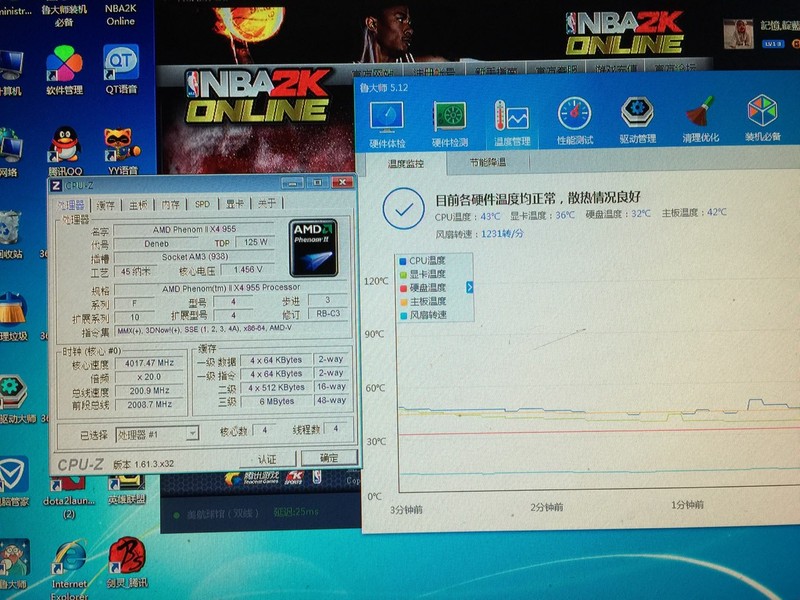Open CPU-Z 显卡 tab
Screen dimensions: 800x600
coord(235,204)
